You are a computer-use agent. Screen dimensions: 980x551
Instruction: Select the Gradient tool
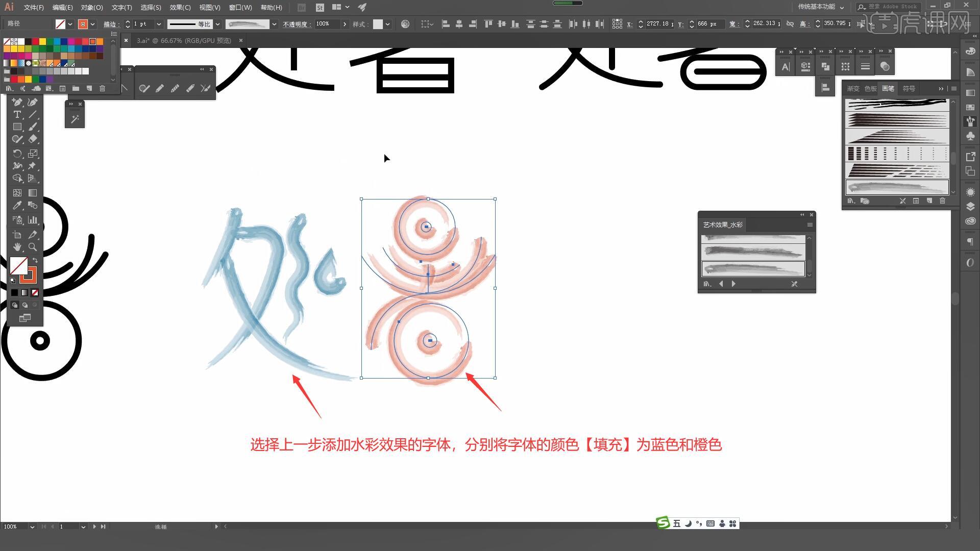(33, 193)
